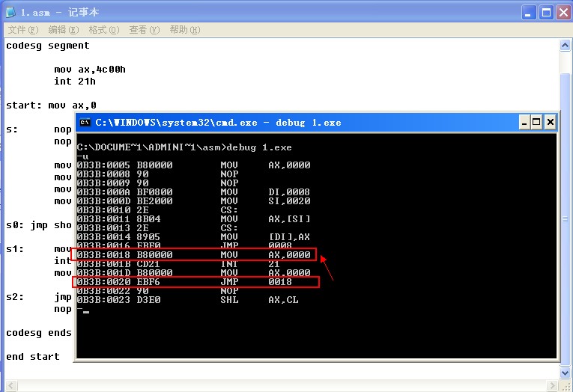
Task: Click the cmd.exe icon in the title bar
Action: (x=85, y=122)
